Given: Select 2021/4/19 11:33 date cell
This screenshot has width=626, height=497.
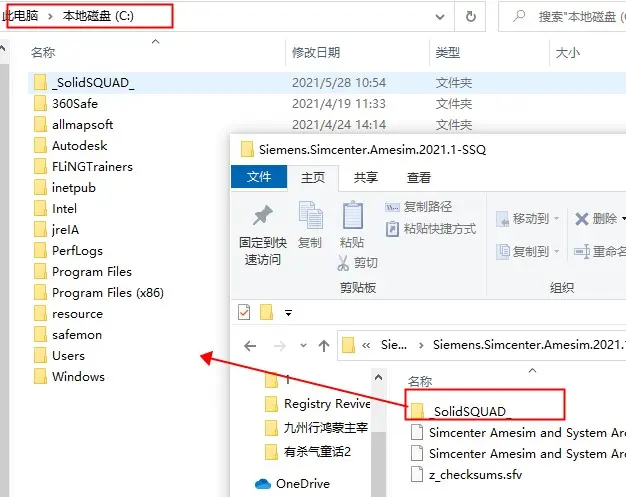Looking at the screenshot, I should [x=339, y=104].
